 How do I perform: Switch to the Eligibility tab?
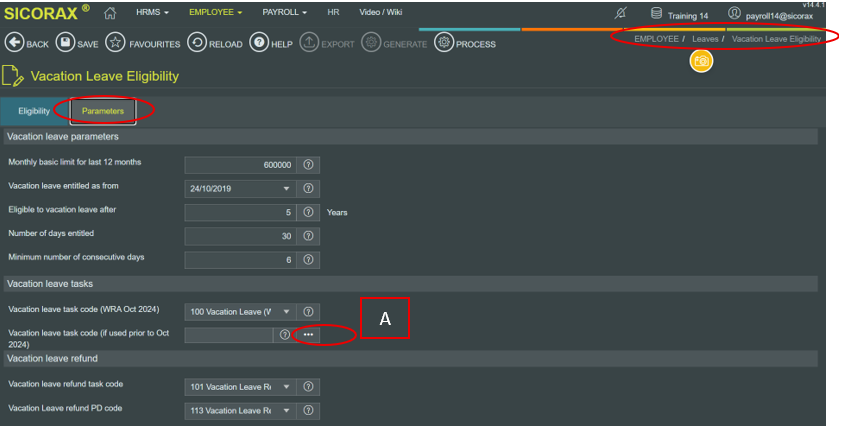pos(34,111)
